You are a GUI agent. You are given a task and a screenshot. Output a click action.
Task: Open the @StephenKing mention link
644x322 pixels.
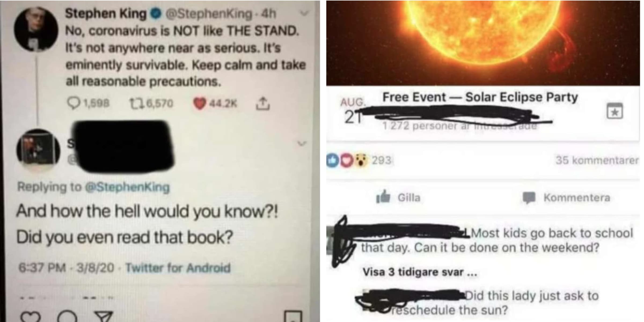point(127,187)
